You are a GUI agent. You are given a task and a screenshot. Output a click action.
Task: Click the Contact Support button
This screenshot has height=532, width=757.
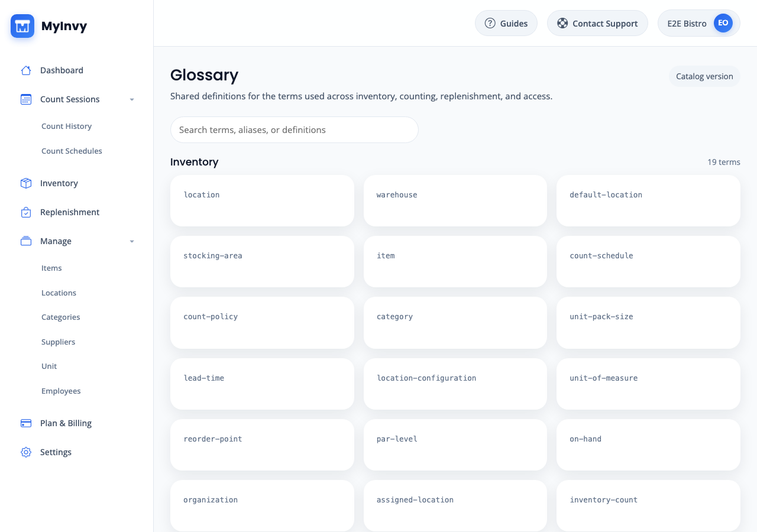[x=597, y=24]
